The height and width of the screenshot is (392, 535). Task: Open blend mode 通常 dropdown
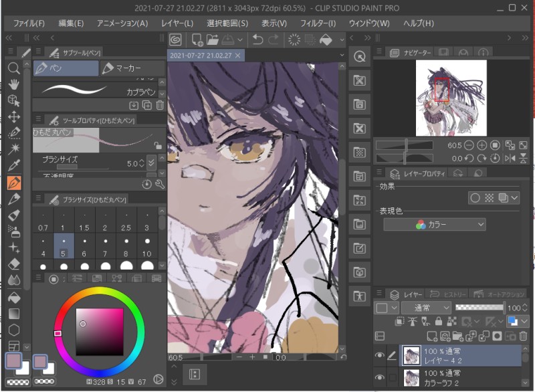click(x=427, y=308)
